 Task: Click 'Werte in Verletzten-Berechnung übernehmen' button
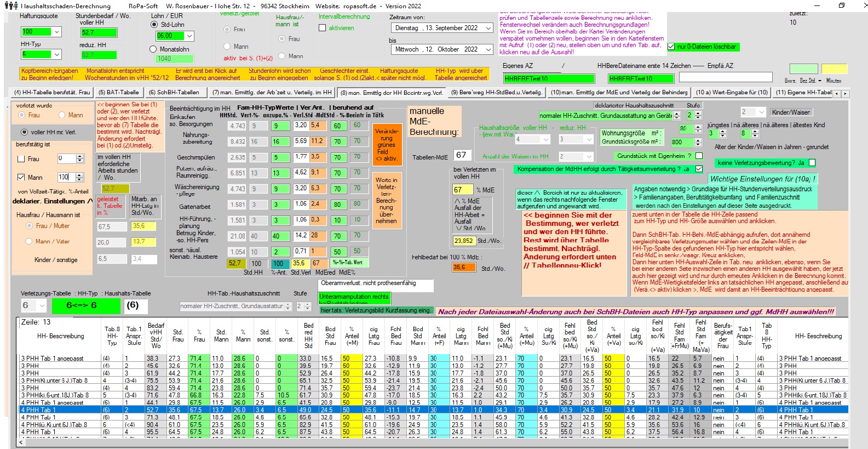386,200
